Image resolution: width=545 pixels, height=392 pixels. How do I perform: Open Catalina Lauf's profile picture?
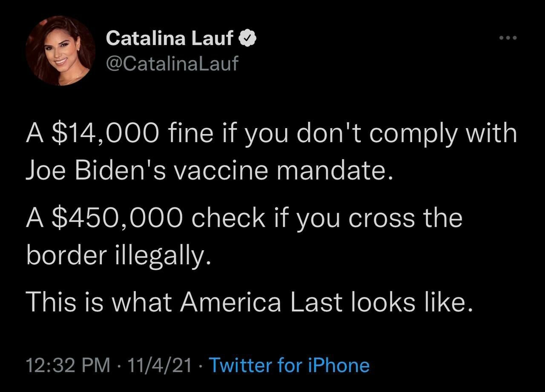point(60,51)
